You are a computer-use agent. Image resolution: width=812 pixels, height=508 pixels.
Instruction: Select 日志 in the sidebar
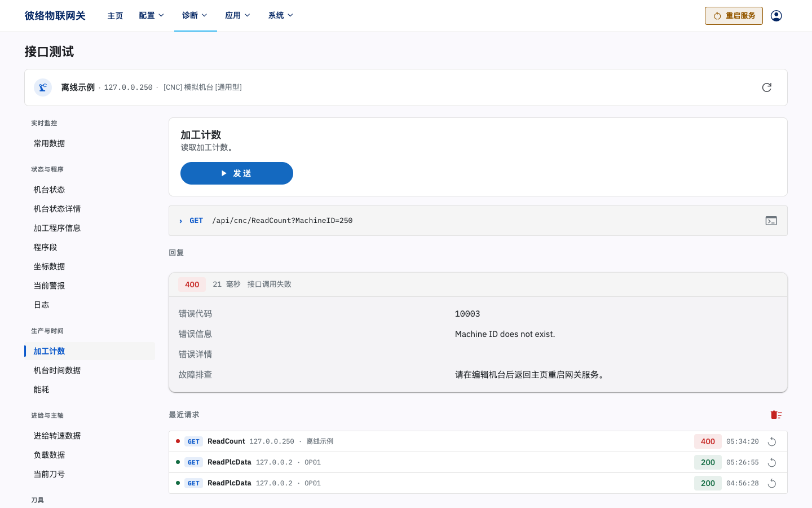pyautogui.click(x=90, y=305)
